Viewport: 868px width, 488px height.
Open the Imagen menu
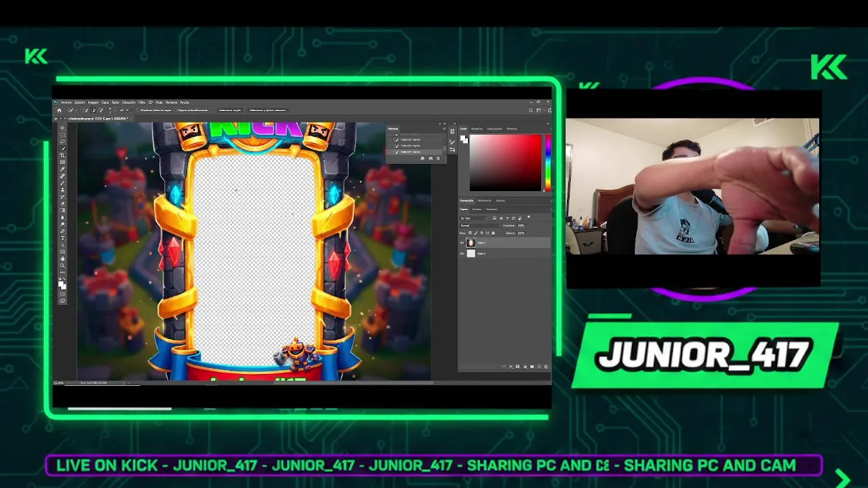click(93, 102)
